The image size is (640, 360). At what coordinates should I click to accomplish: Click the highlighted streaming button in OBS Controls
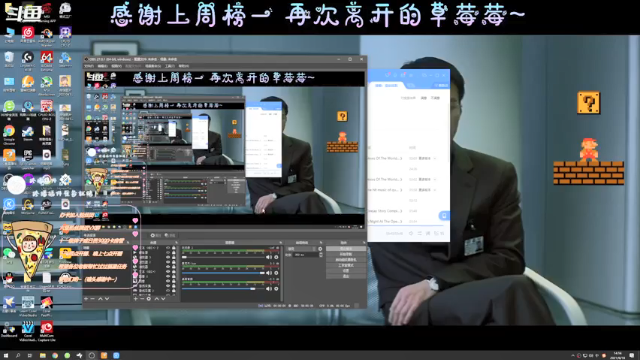click(x=346, y=249)
